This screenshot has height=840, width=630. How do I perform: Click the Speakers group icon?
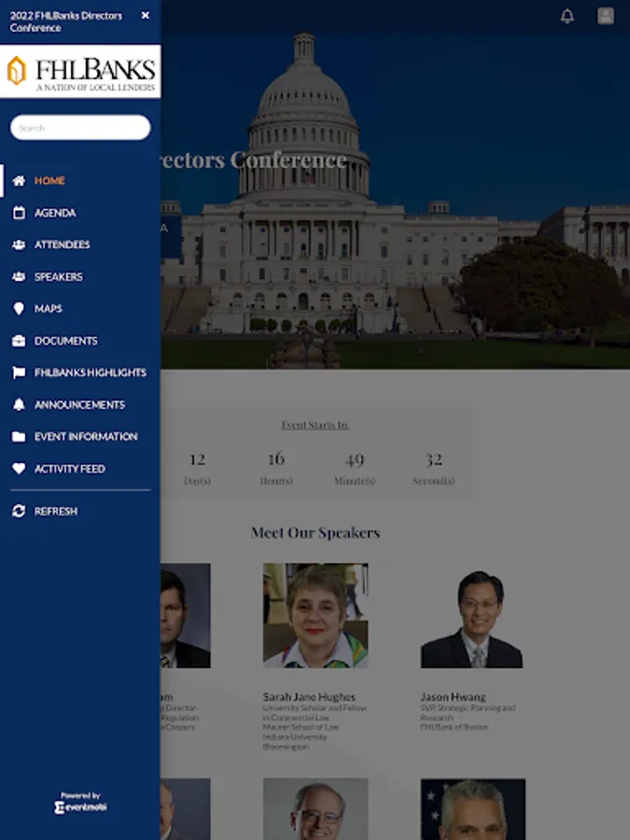click(x=19, y=276)
